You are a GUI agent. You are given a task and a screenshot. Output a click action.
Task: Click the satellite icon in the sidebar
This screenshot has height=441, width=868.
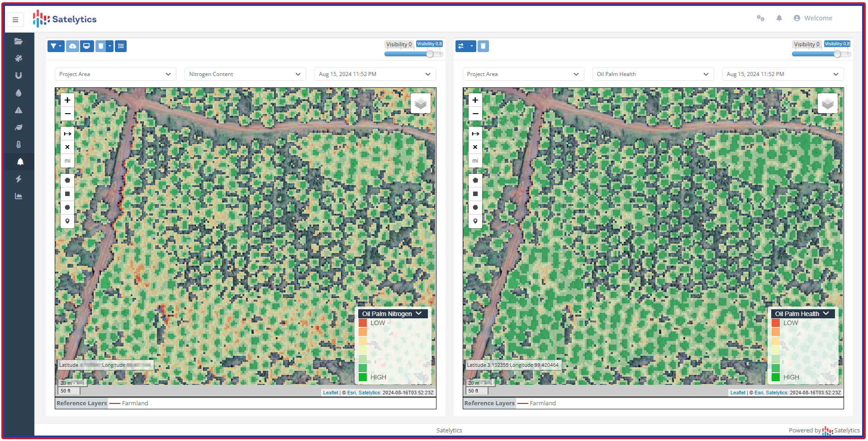coord(19,58)
